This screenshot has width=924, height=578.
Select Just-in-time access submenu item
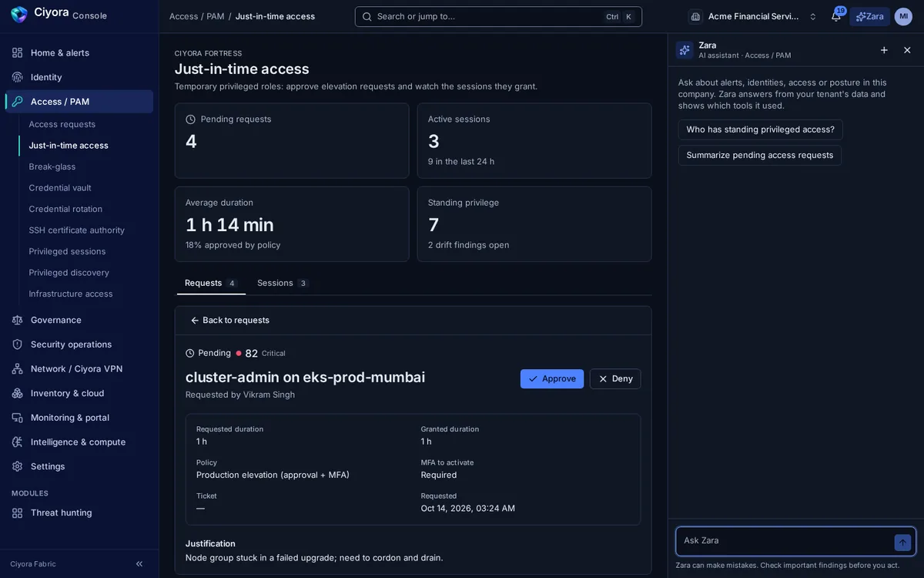[86, 146]
